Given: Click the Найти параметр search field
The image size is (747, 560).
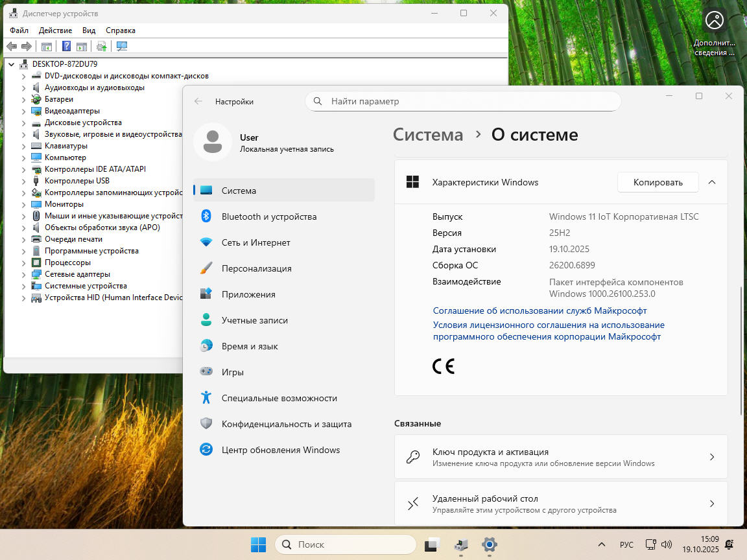Looking at the screenshot, I should 463,101.
